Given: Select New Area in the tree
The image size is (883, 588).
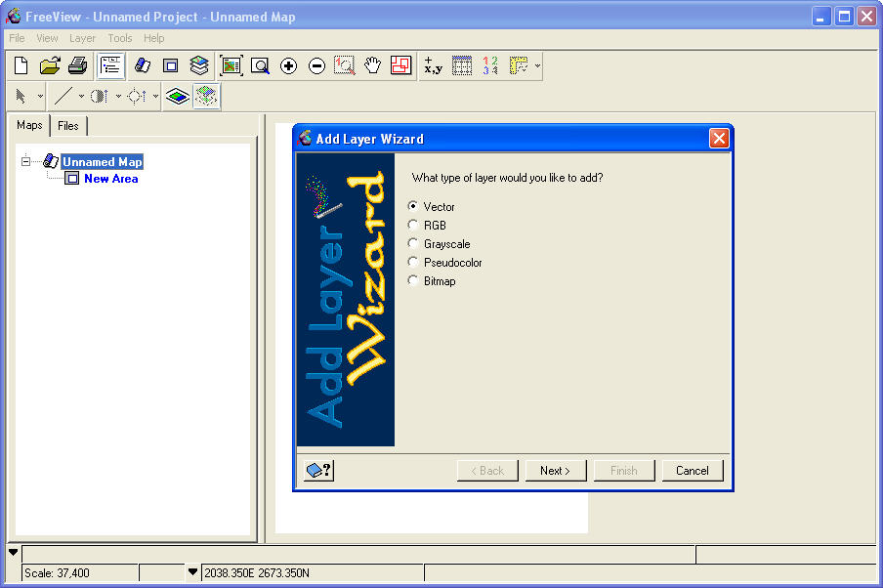Looking at the screenshot, I should tap(111, 179).
